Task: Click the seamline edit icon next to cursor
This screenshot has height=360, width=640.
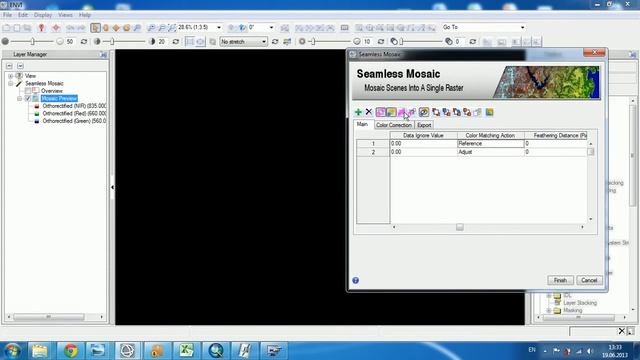Action: pos(412,112)
